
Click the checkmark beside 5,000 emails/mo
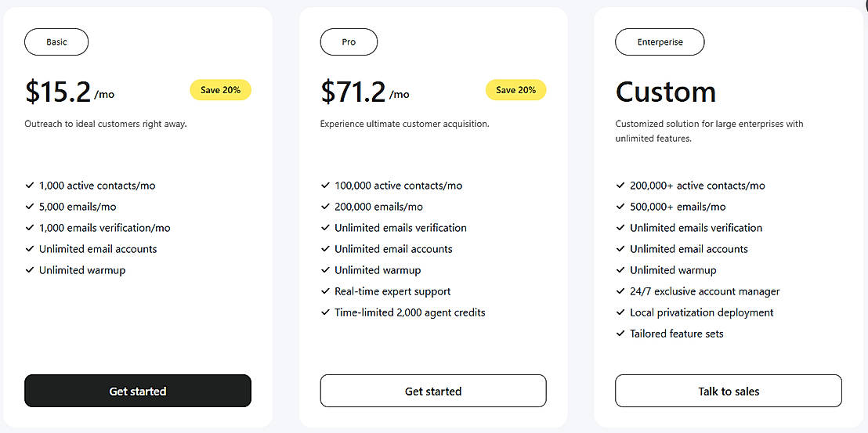point(30,207)
